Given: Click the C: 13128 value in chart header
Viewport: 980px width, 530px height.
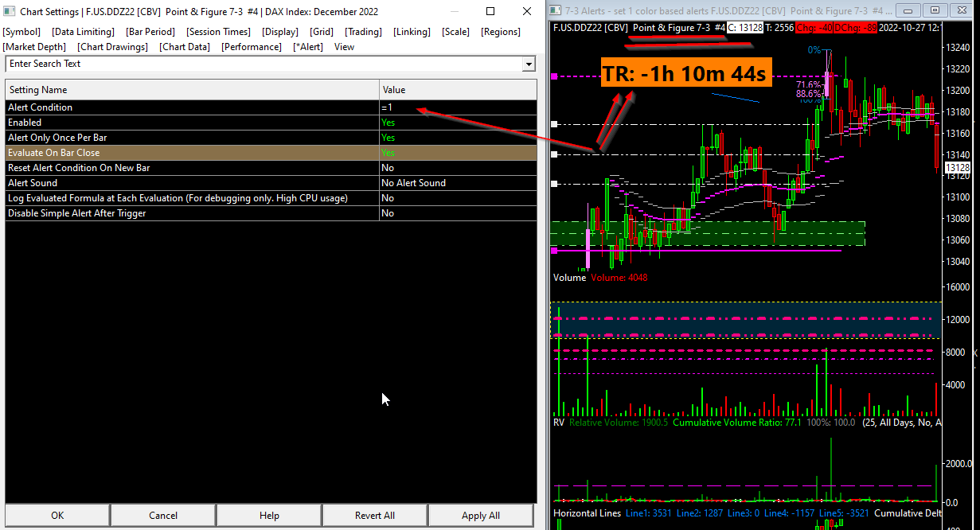Looking at the screenshot, I should [x=744, y=27].
